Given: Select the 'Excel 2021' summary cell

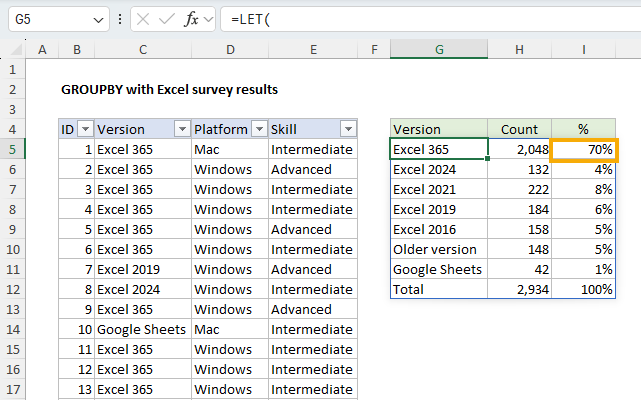Looking at the screenshot, I should tap(439, 189).
